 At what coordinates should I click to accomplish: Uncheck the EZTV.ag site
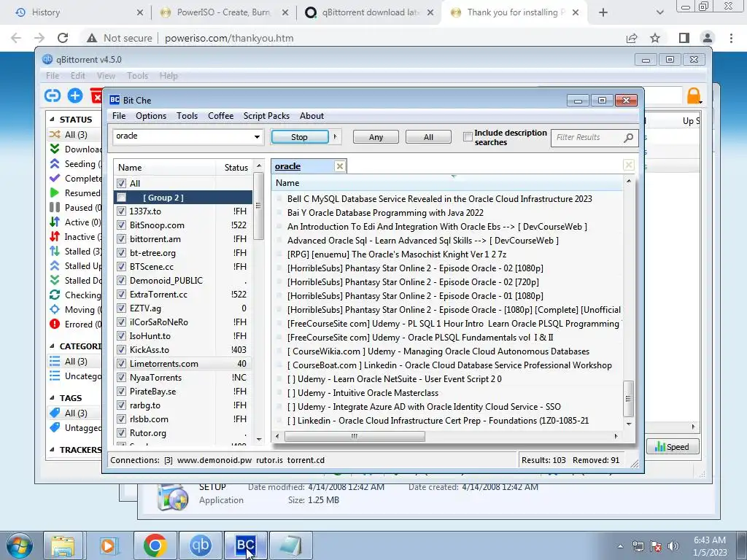pos(122,308)
